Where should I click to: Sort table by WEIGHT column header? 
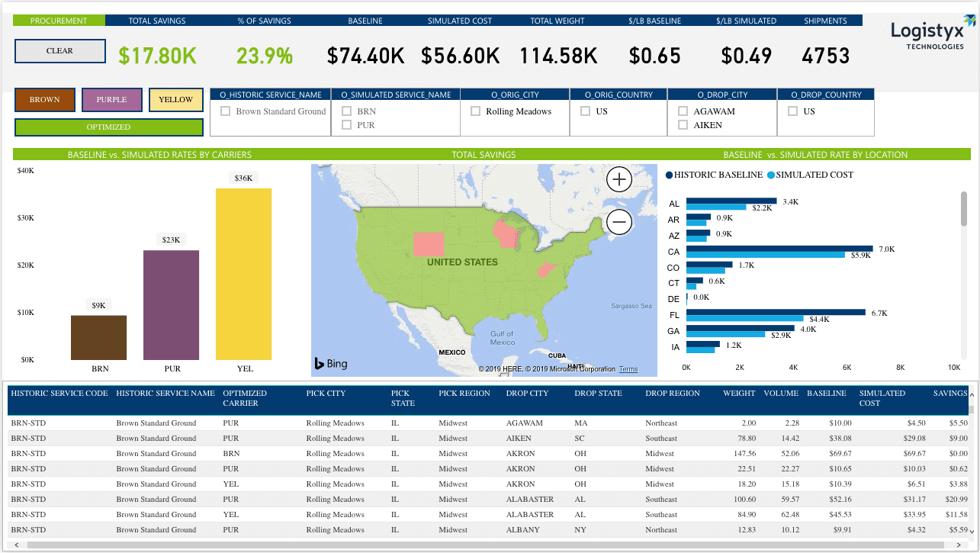click(739, 394)
